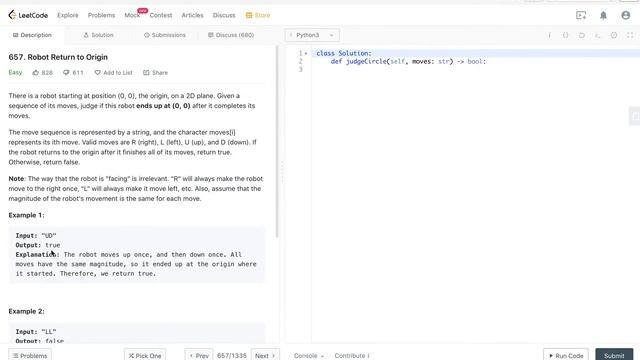The width and height of the screenshot is (640, 360).
Task: Click the Contribute link
Action: click(352, 356)
